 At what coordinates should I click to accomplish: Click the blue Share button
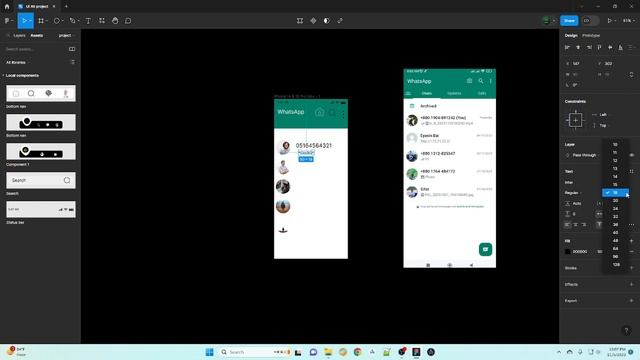(x=569, y=20)
